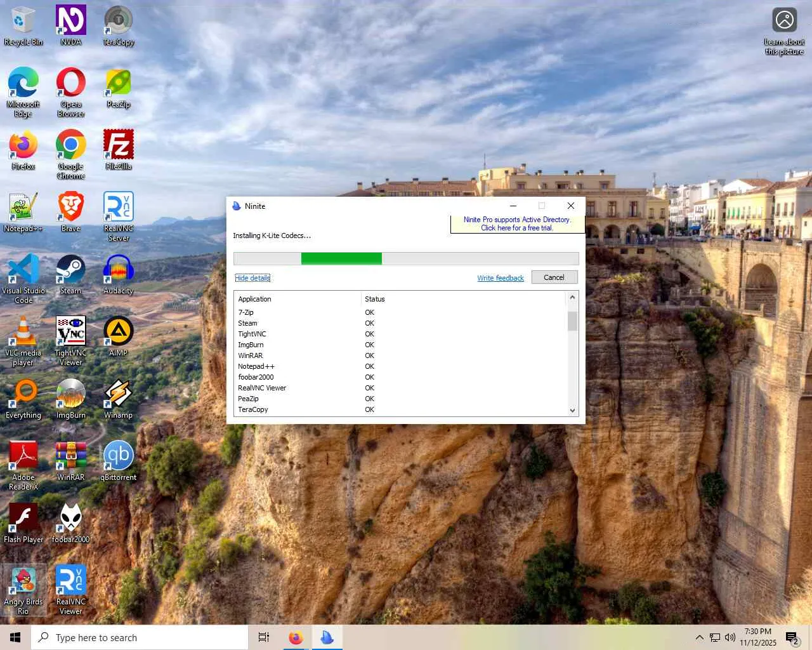Viewport: 812px width, 650px height.
Task: Select the Notepad++ row in details list
Action: click(x=400, y=366)
